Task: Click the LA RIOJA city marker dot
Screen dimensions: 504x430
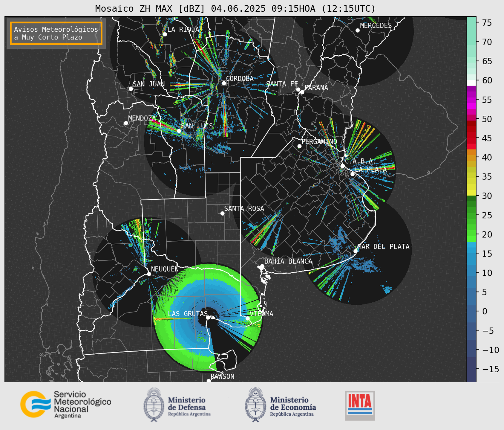Action: point(165,34)
